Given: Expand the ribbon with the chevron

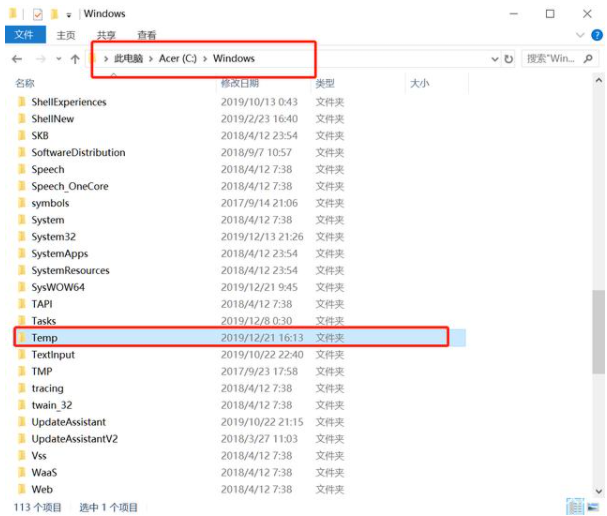Looking at the screenshot, I should pos(582,35).
